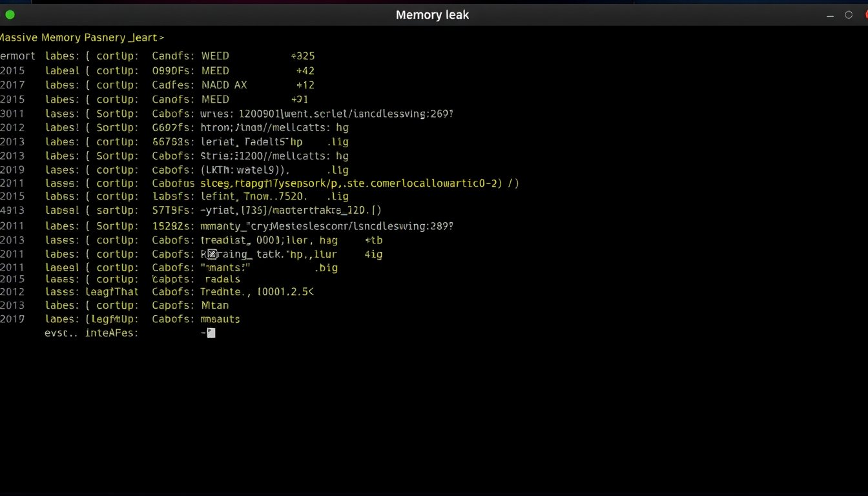Viewport: 868px width, 496px height.
Task: Click the text "ermort" in the first row
Action: pyautogui.click(x=17, y=56)
